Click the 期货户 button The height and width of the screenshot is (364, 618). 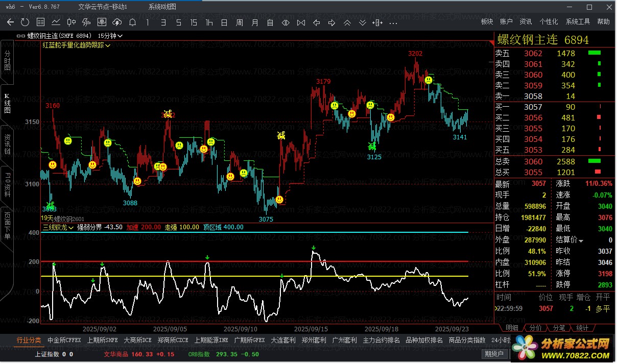(494, 354)
